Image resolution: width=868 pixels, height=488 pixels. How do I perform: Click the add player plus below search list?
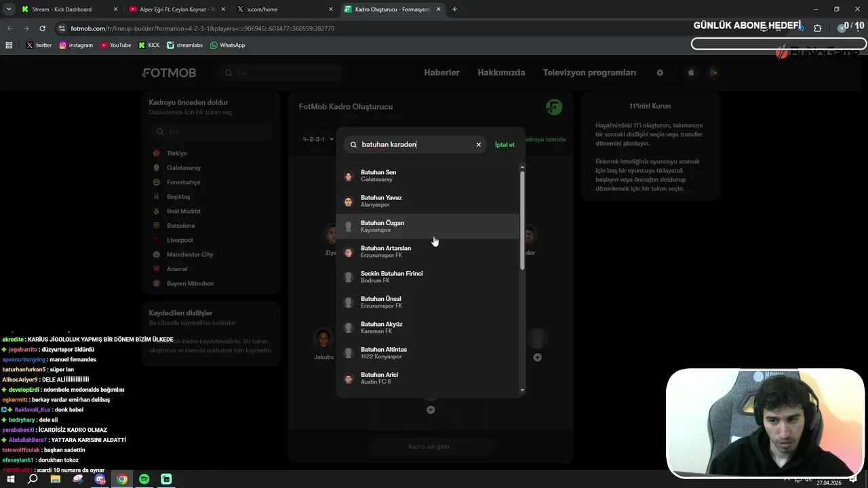[431, 410]
